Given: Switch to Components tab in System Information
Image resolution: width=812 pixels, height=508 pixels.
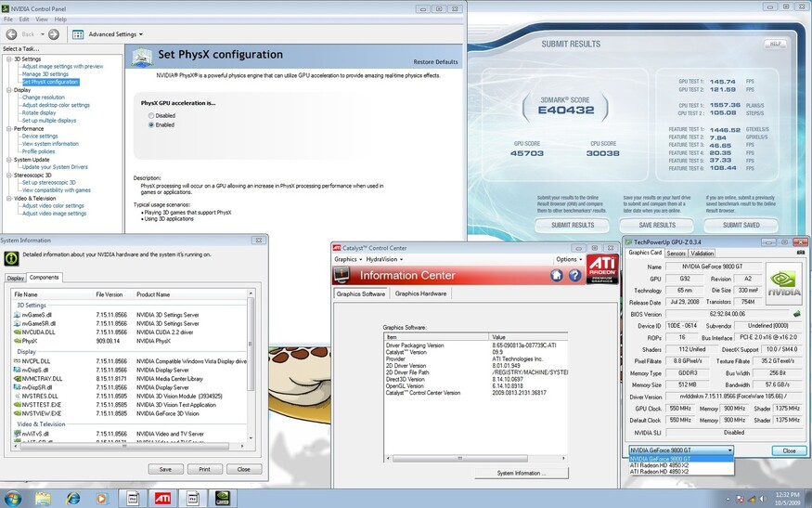Looking at the screenshot, I should [44, 278].
